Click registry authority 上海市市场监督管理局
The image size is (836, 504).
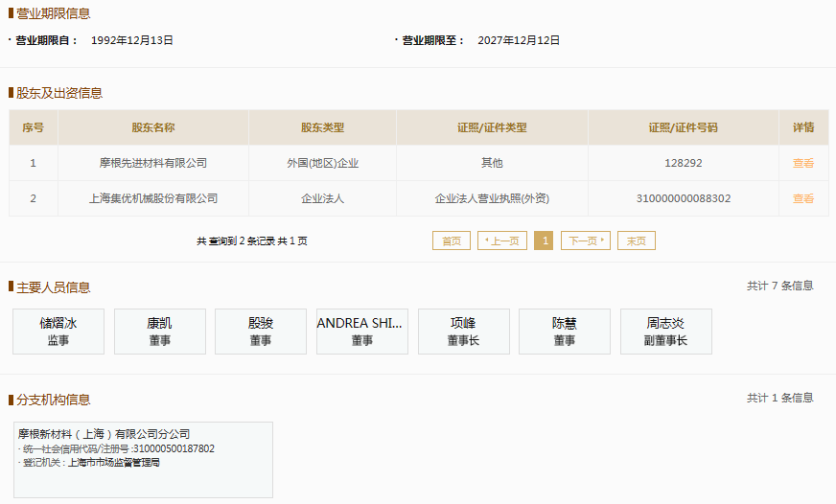tap(113, 463)
